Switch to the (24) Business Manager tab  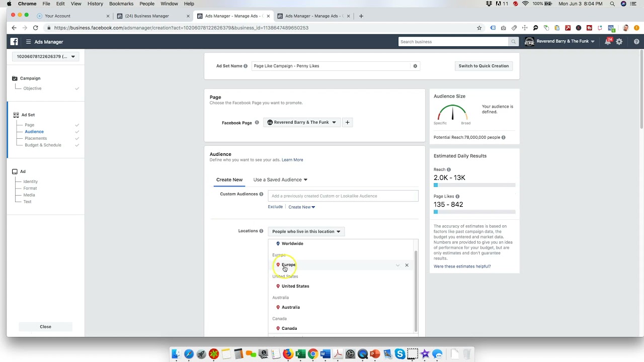coord(152,16)
